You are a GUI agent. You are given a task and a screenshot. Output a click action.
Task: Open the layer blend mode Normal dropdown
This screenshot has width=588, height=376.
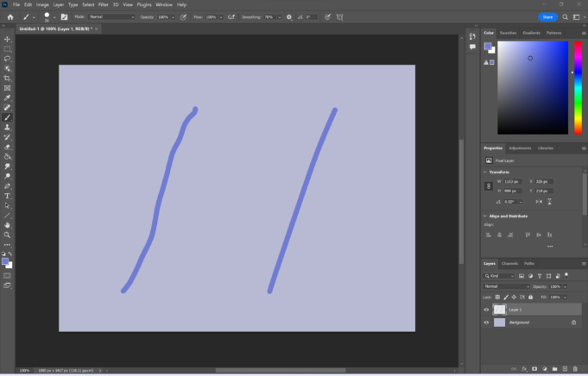click(506, 286)
